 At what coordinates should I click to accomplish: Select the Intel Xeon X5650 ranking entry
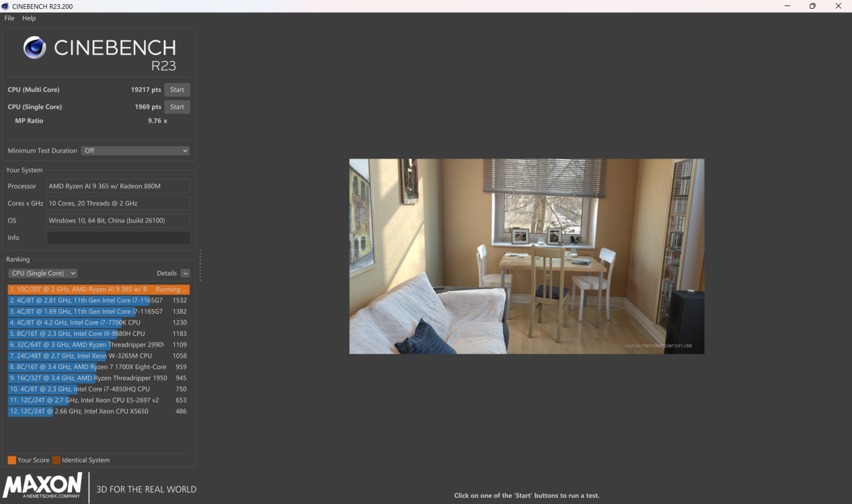tap(98, 411)
